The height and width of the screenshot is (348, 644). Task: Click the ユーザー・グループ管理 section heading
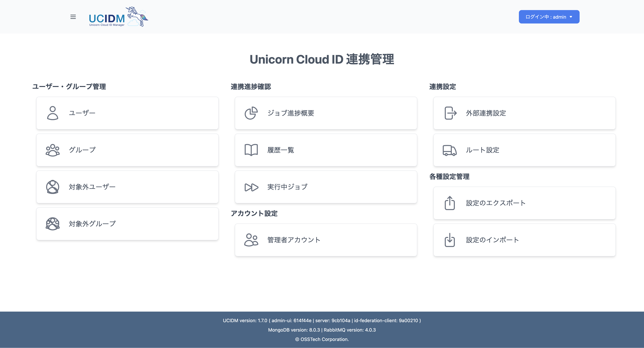(x=69, y=87)
